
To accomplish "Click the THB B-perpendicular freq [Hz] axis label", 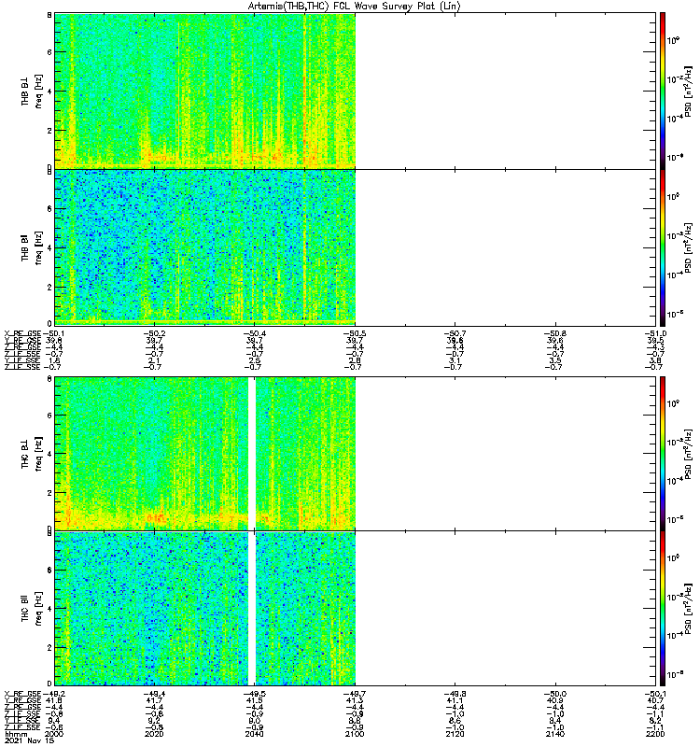I will [x=38, y=92].
